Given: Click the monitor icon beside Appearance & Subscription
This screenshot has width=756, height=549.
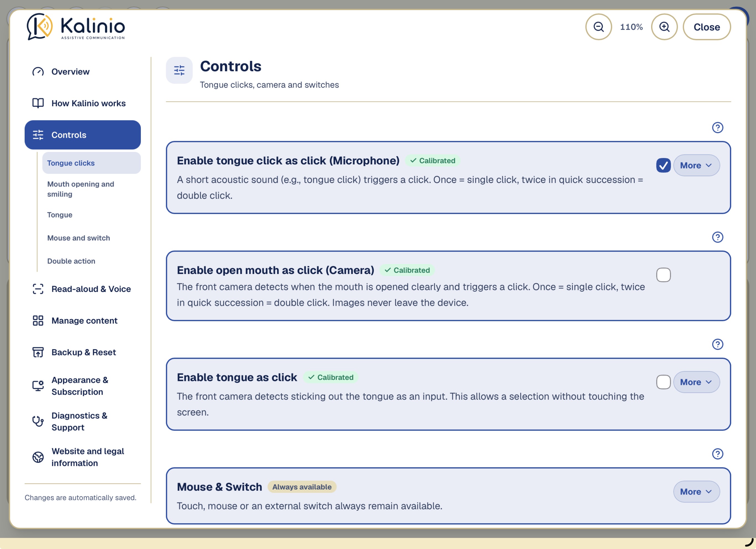Looking at the screenshot, I should [38, 386].
